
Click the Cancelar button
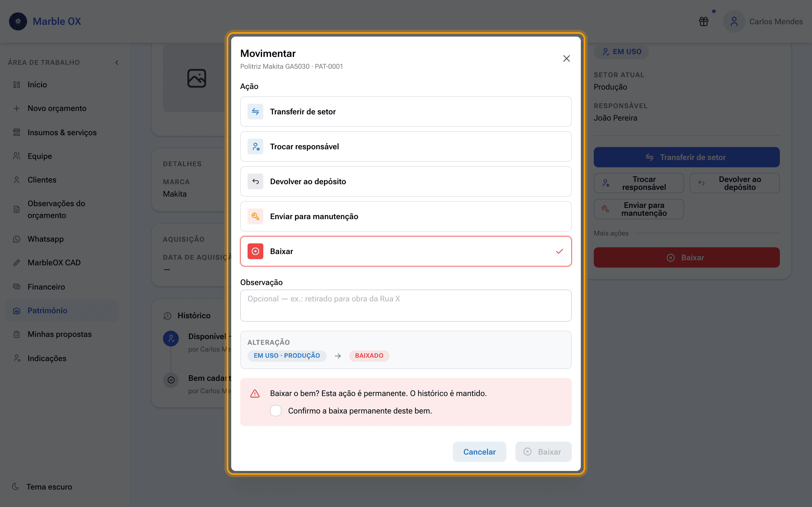[x=479, y=452]
